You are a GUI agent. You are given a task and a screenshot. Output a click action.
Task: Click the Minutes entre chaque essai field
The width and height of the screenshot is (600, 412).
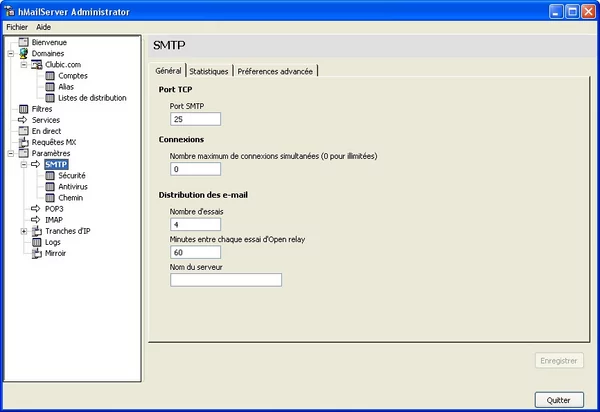tap(196, 252)
